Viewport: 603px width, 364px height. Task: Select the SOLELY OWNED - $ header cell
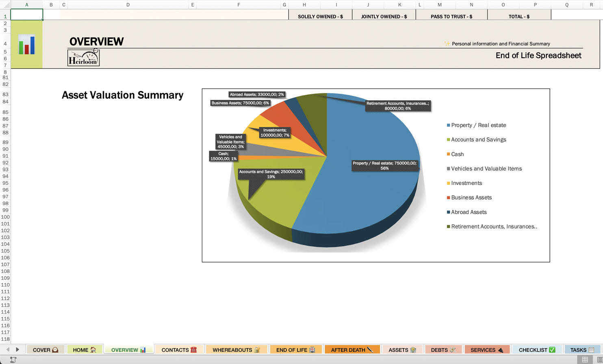(321, 16)
